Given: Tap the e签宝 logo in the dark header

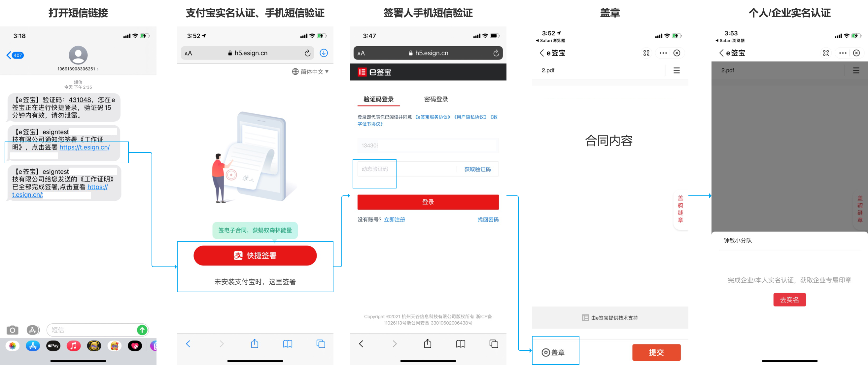Looking at the screenshot, I should 374,72.
